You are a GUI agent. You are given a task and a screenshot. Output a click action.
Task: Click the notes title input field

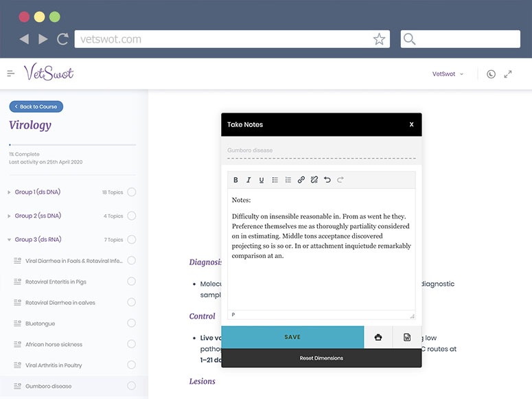point(321,150)
